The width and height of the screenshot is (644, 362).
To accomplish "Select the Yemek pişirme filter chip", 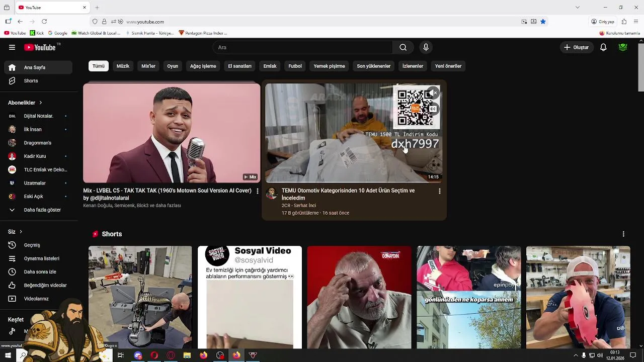I will click(329, 66).
